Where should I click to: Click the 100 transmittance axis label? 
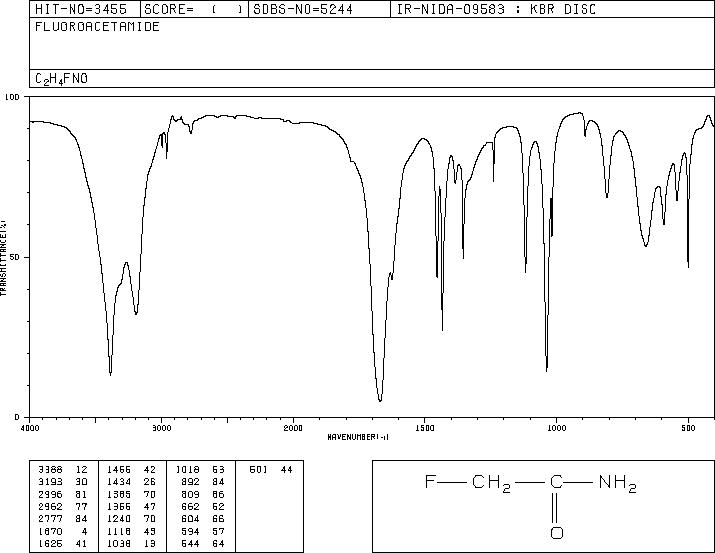point(11,97)
